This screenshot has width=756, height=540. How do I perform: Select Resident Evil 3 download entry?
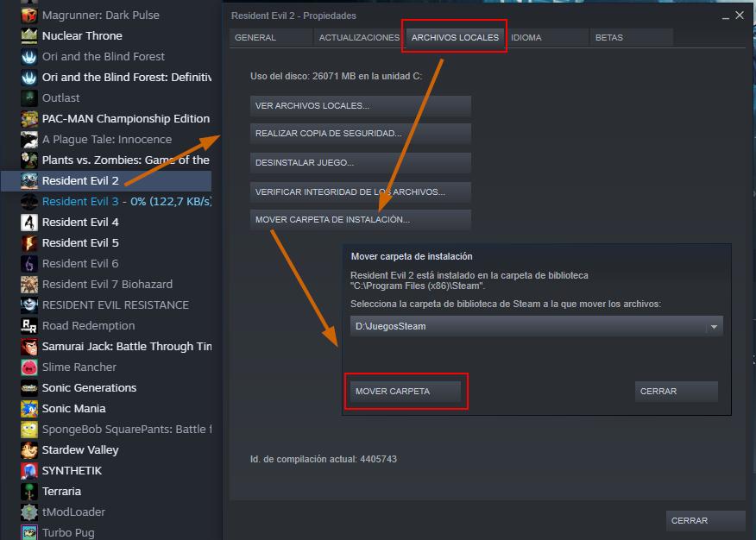pyautogui.click(x=106, y=202)
